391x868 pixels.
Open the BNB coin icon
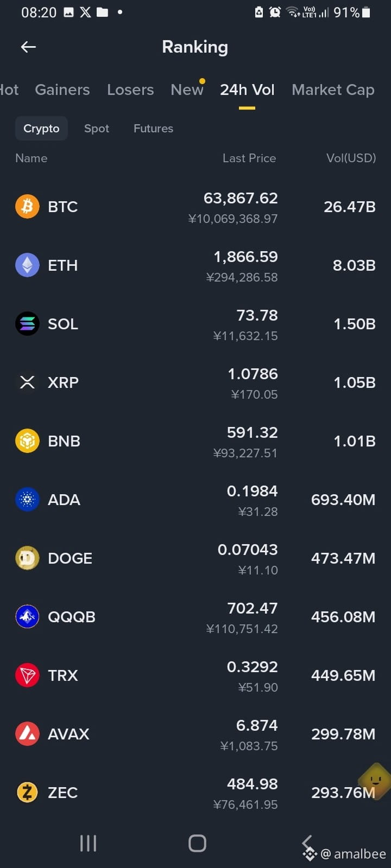pyautogui.click(x=27, y=441)
